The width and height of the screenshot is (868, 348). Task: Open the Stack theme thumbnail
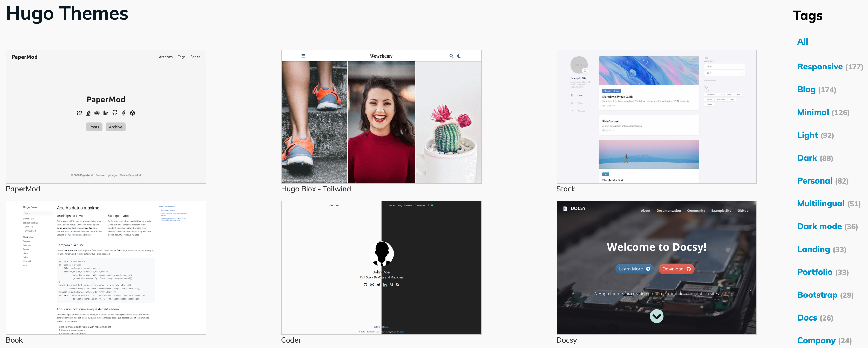[x=656, y=116]
